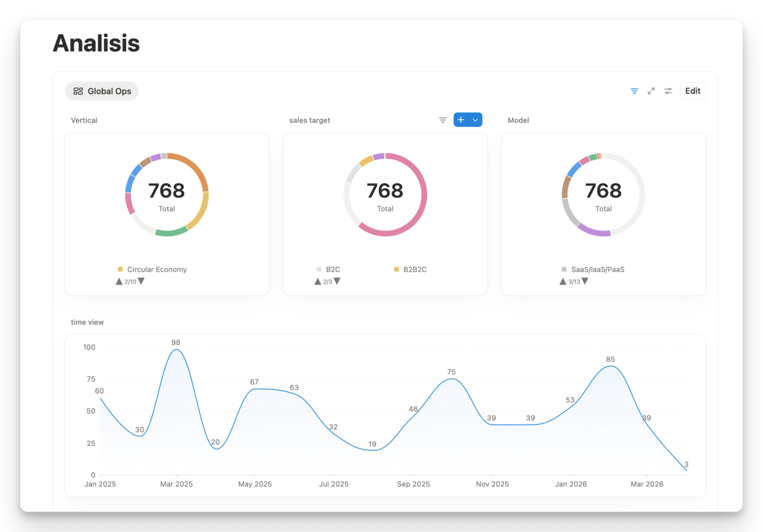Open the Global Ops view tab

pos(102,91)
